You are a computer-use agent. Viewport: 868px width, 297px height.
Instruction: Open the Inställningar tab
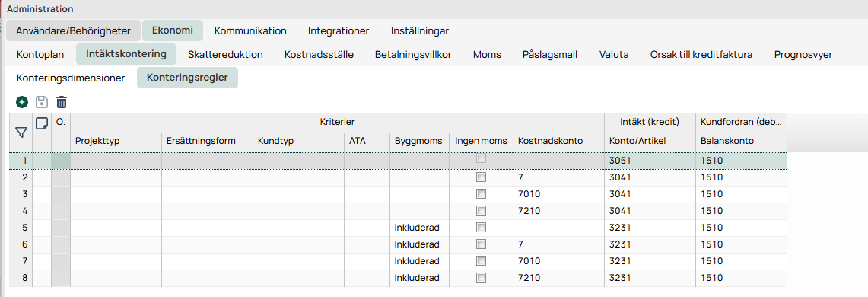(420, 30)
